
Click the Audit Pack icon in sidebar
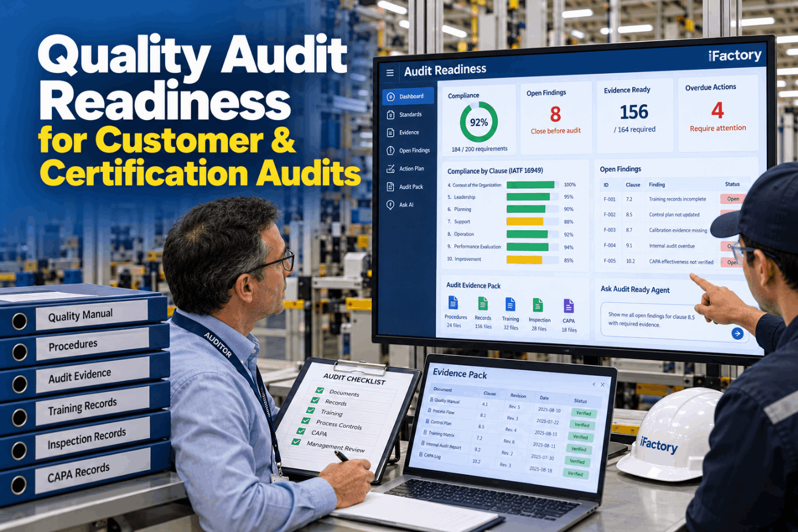click(391, 187)
